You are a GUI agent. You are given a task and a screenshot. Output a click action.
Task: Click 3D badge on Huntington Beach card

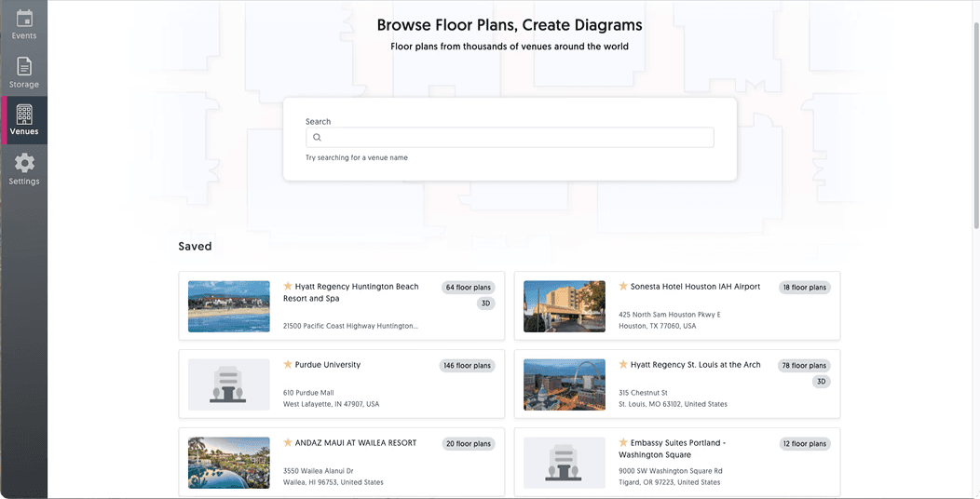[x=485, y=303]
